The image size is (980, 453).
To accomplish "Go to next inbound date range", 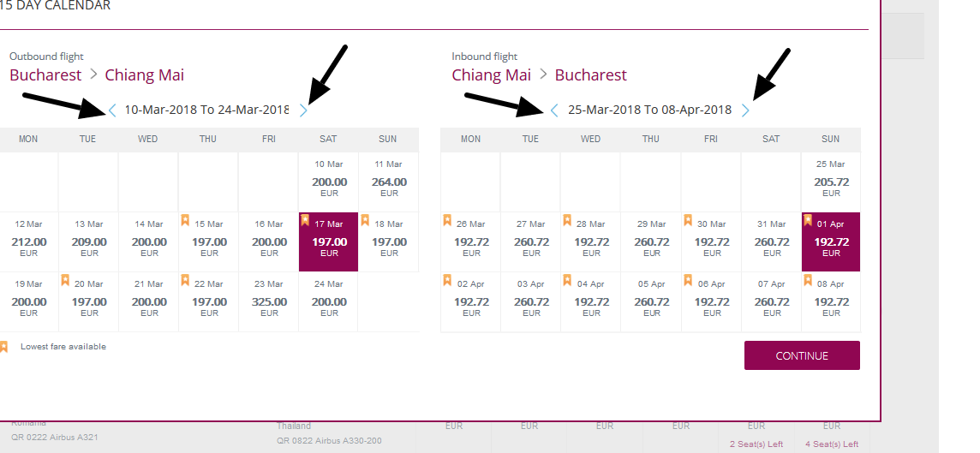I will [x=745, y=110].
